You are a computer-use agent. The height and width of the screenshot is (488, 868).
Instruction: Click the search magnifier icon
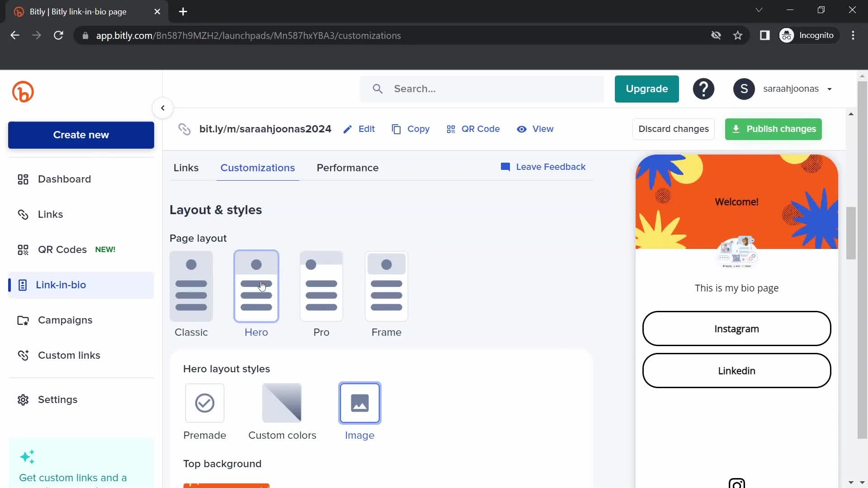pos(378,89)
